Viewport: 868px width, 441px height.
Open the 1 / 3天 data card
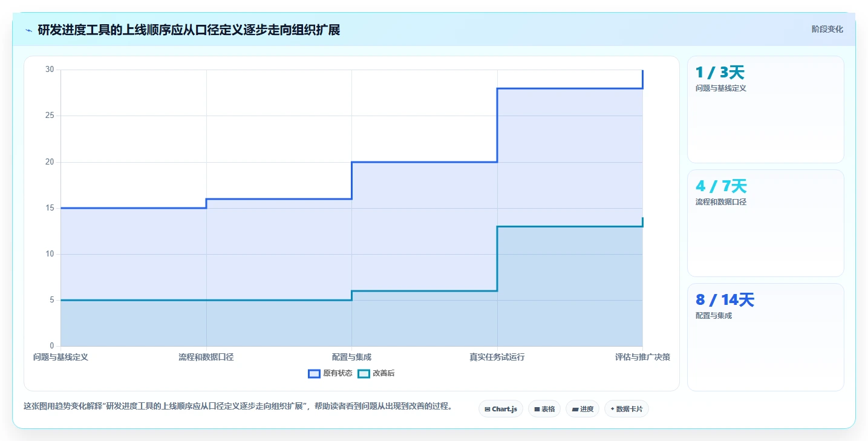click(x=765, y=109)
